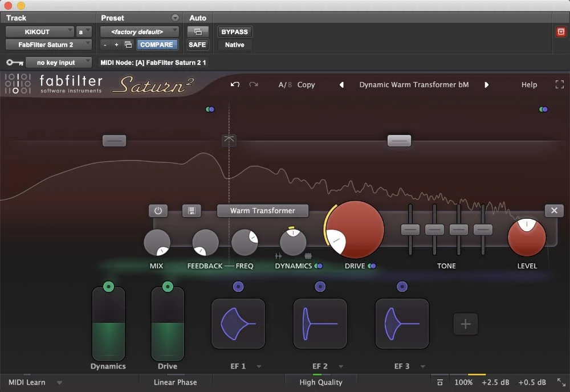Add a new modulation source plus button
Image resolution: width=570 pixels, height=392 pixels.
[x=466, y=324]
